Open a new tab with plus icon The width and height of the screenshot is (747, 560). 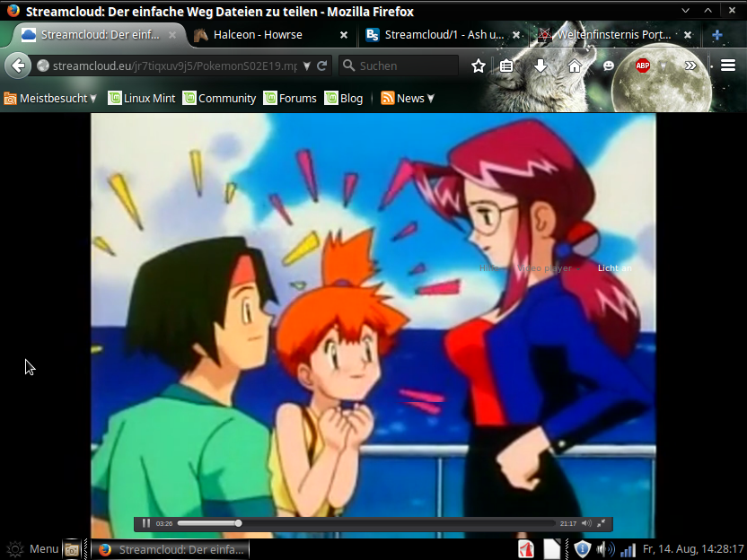tap(717, 35)
